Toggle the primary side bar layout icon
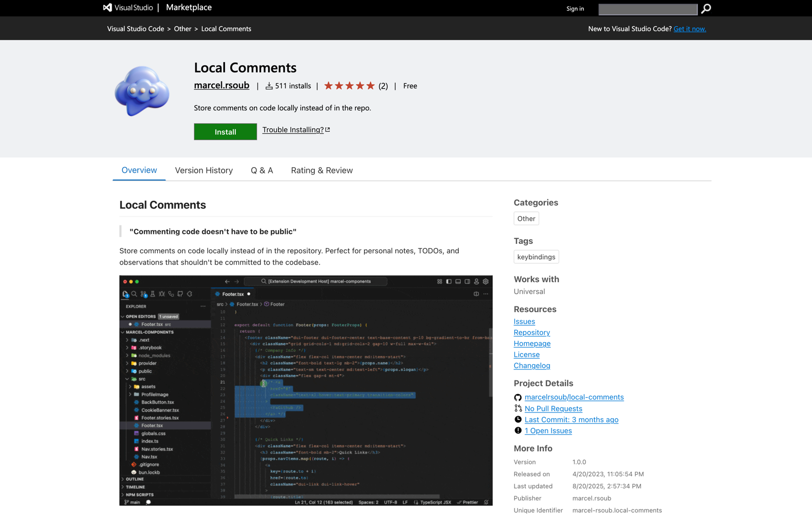812x515 pixels. click(449, 282)
